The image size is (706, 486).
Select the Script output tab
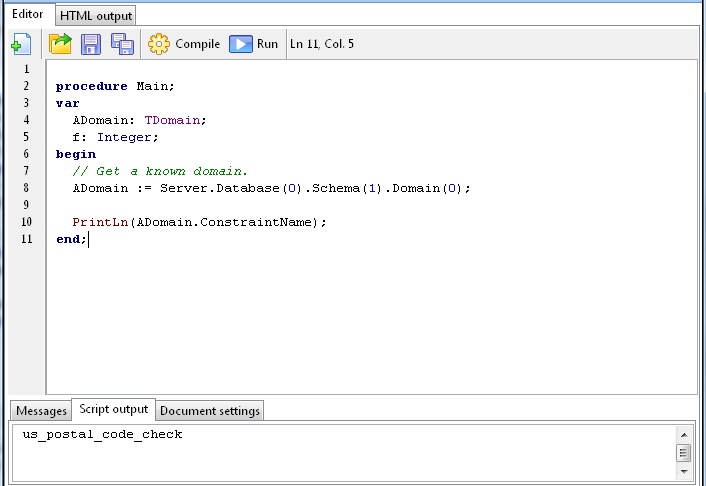pyautogui.click(x=113, y=409)
